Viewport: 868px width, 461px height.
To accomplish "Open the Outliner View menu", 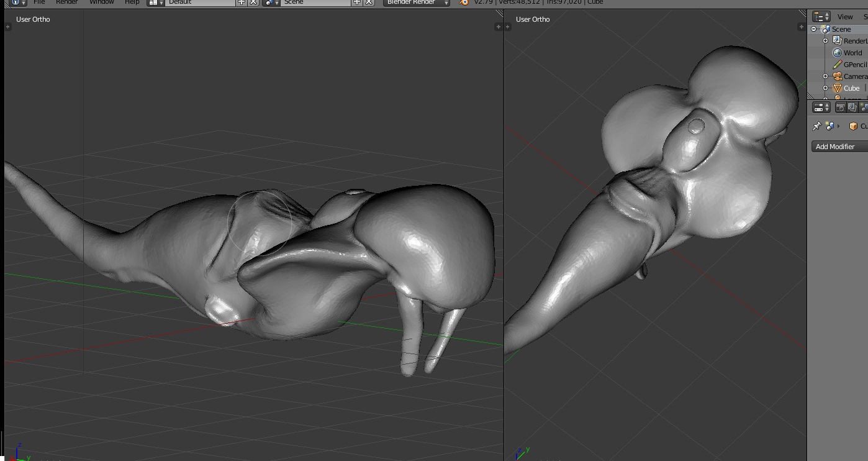I will click(845, 17).
